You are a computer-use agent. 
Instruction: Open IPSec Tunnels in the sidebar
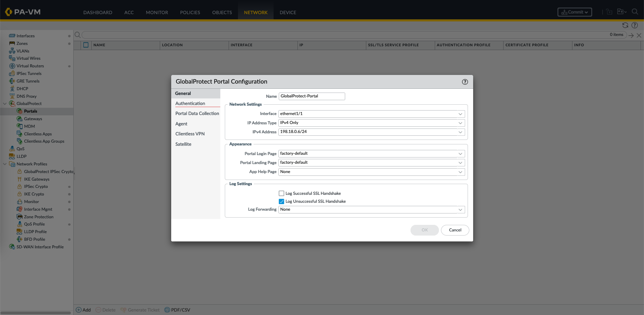click(x=29, y=74)
